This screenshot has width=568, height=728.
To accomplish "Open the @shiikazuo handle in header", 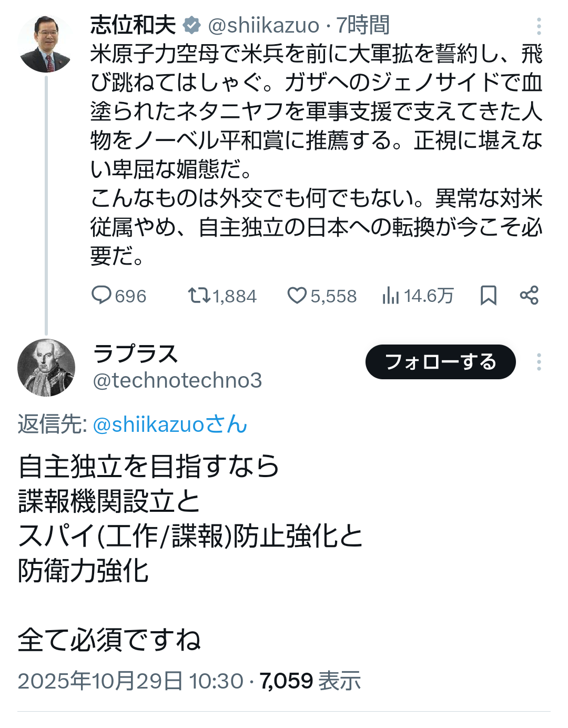I will click(263, 25).
